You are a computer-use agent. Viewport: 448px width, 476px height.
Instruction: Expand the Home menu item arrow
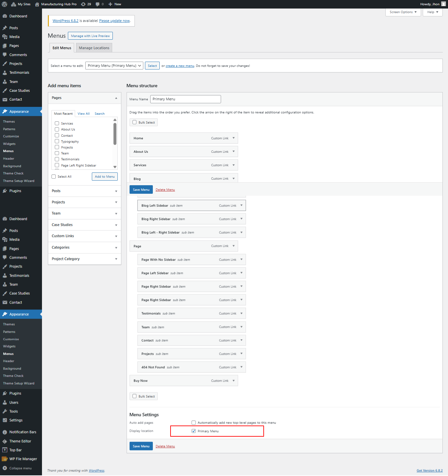[x=234, y=138]
